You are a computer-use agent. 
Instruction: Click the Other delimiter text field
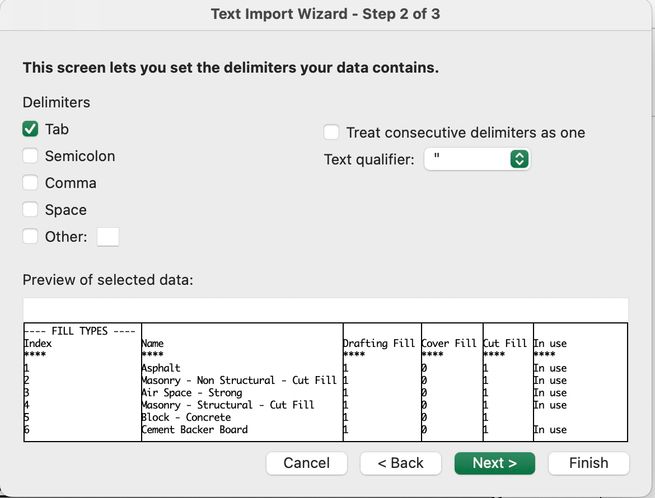coord(108,237)
